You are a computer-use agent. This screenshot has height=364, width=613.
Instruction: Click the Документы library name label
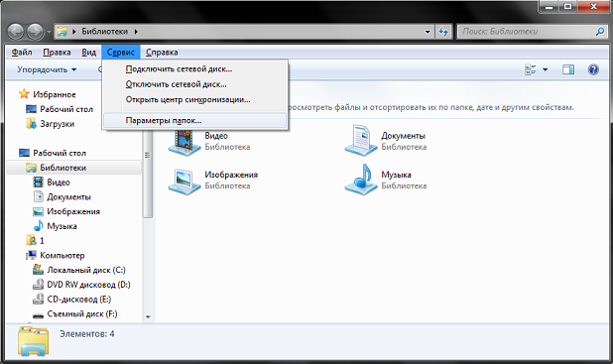coord(403,136)
